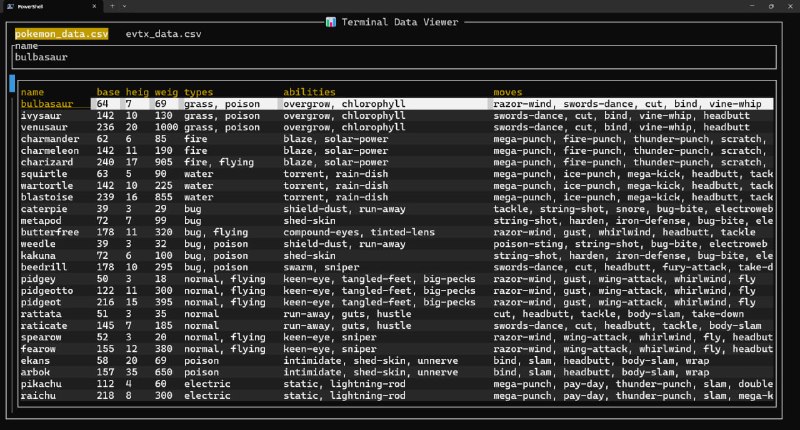Click beedrill's 'swarm, sniper' abilities cell
The height and width of the screenshot is (430, 800).
pyautogui.click(x=321, y=267)
